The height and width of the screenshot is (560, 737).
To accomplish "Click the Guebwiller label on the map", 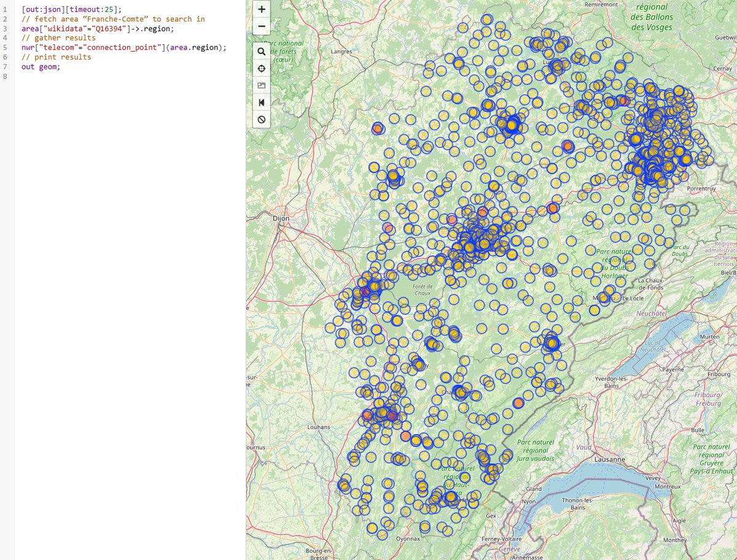I will pyautogui.click(x=725, y=37).
